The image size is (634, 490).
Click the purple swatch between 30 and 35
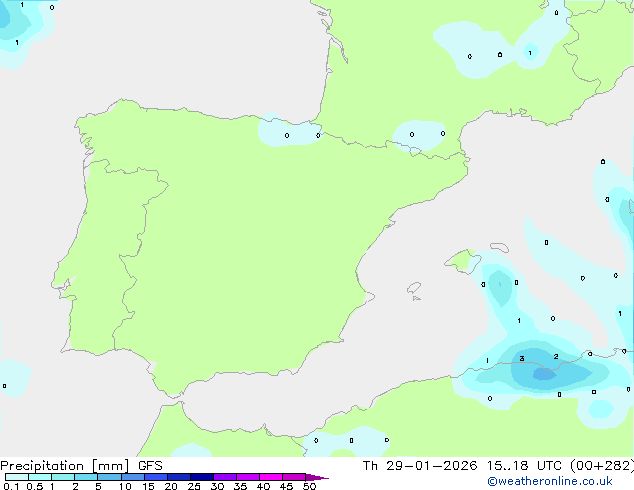tap(225, 477)
